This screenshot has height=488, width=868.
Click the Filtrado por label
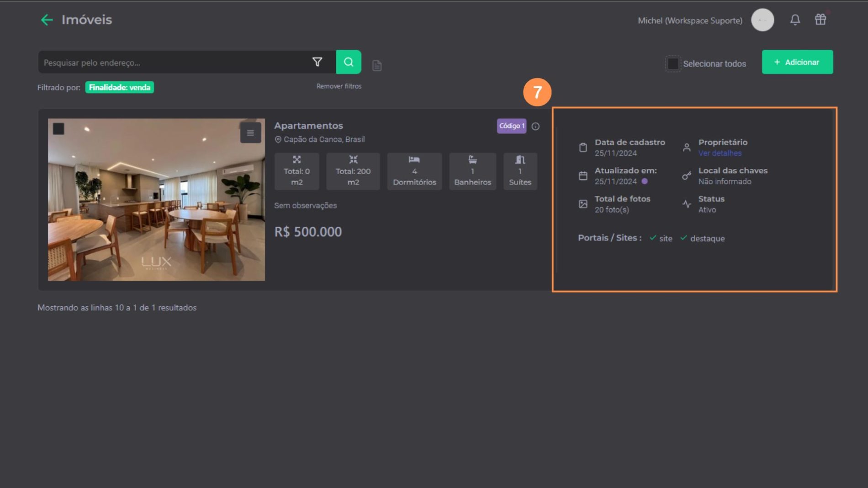pos(59,87)
